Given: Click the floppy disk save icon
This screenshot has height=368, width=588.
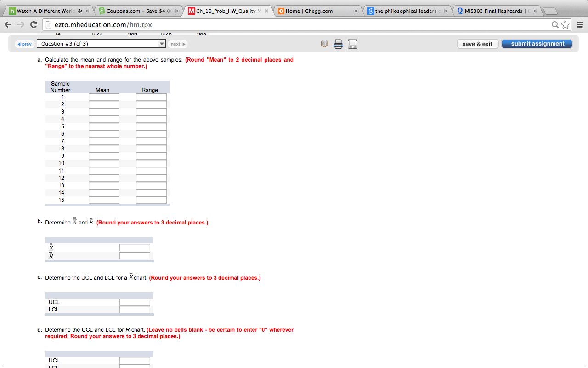Looking at the screenshot, I should click(352, 44).
